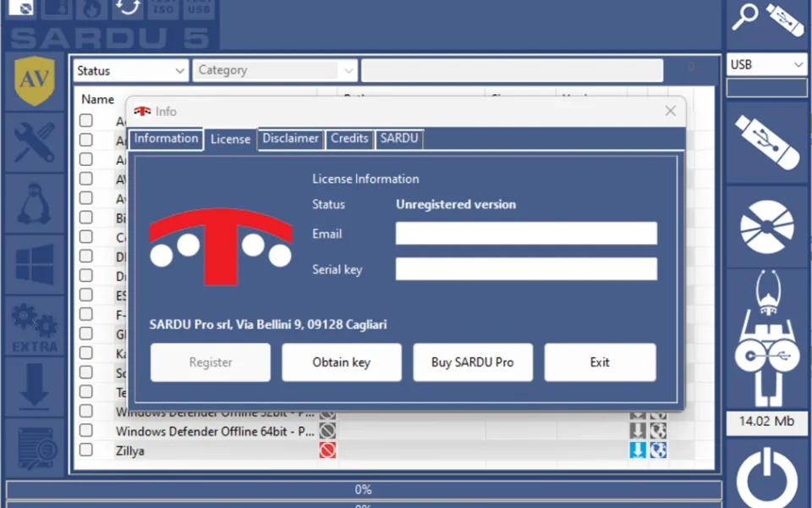Tick the checkbox of the row starting 'Te'
The image size is (812, 508).
point(86,391)
